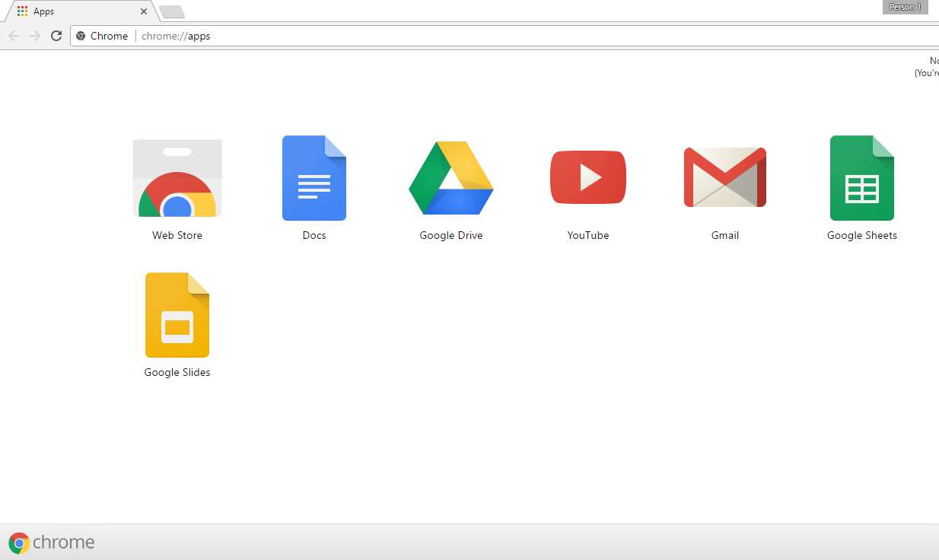Open the Google Drive app icon

[x=451, y=179]
